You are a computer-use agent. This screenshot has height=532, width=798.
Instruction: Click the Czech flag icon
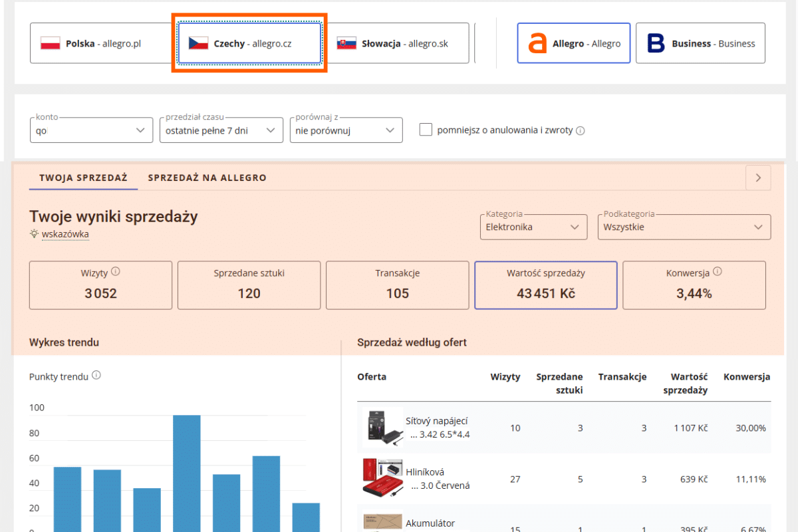click(x=198, y=44)
